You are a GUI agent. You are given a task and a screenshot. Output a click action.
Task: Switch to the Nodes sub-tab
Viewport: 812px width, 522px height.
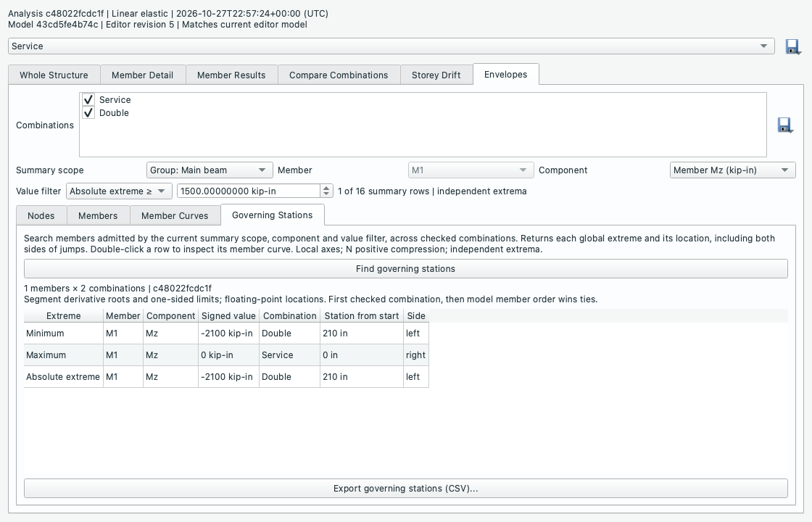pos(41,216)
